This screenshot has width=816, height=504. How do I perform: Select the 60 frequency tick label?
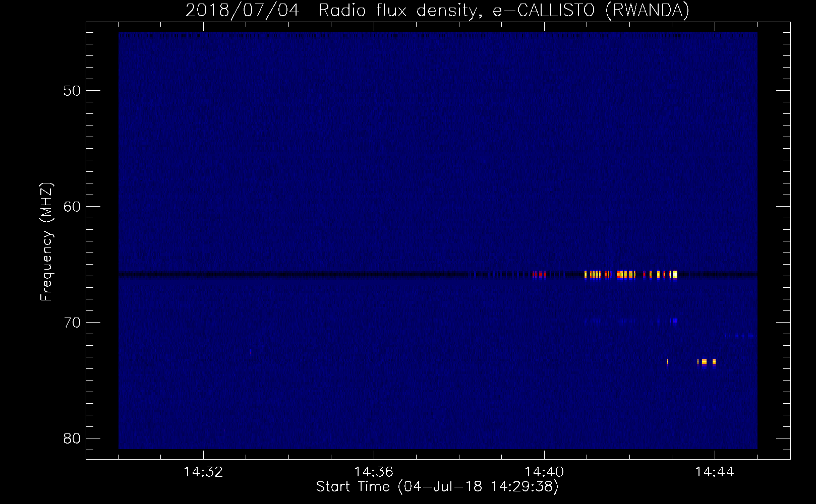72,207
